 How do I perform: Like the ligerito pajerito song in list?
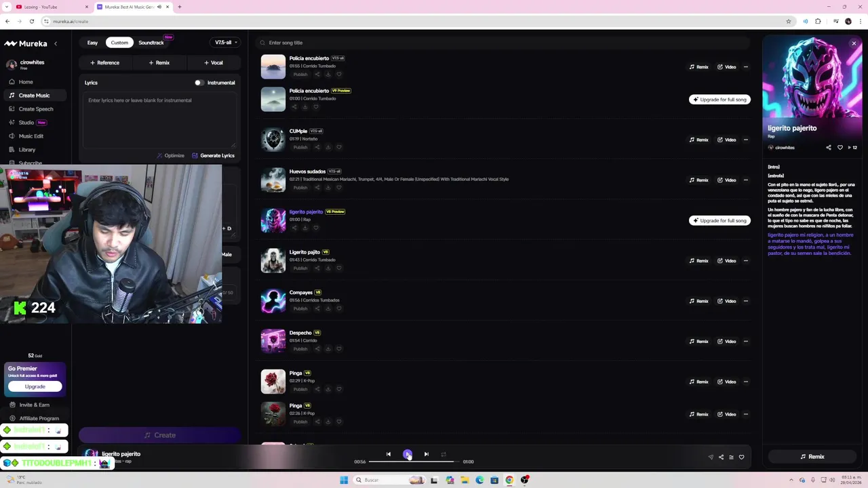pyautogui.click(x=316, y=228)
